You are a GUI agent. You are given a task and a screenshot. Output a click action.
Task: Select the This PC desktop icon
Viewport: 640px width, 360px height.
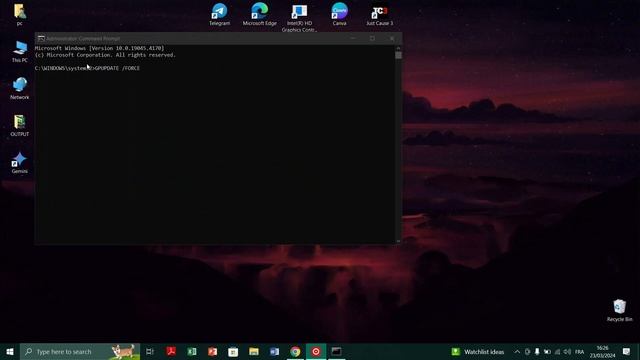coord(20,51)
